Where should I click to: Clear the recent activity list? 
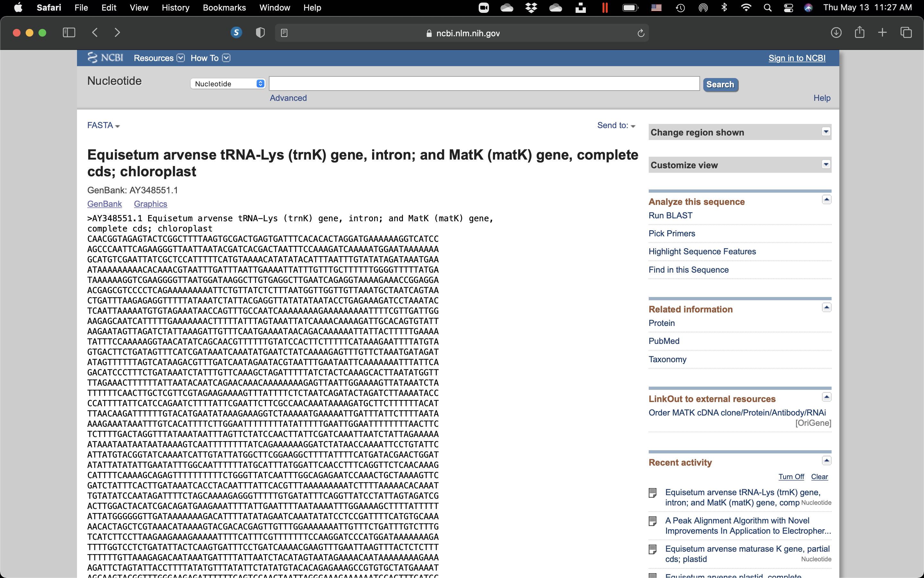coord(819,477)
